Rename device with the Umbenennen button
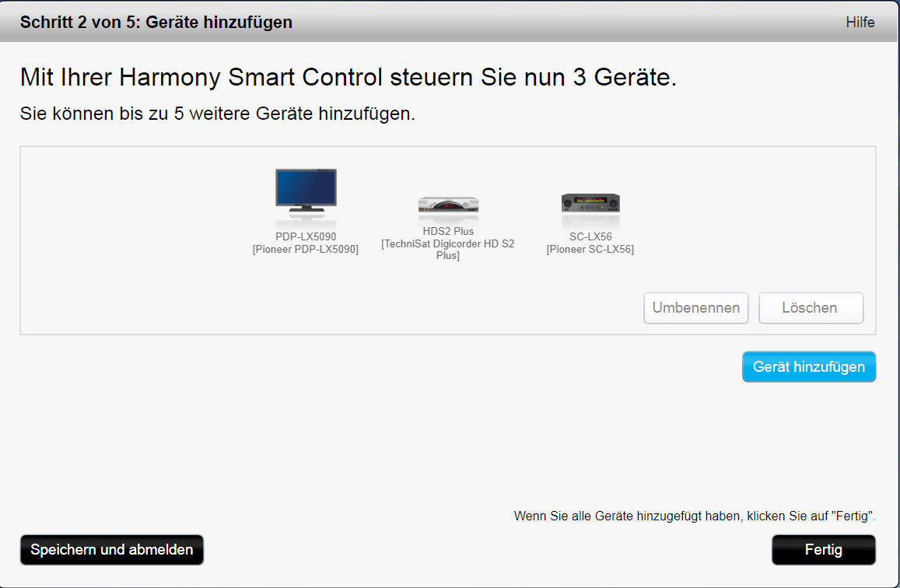900x588 pixels. (695, 308)
